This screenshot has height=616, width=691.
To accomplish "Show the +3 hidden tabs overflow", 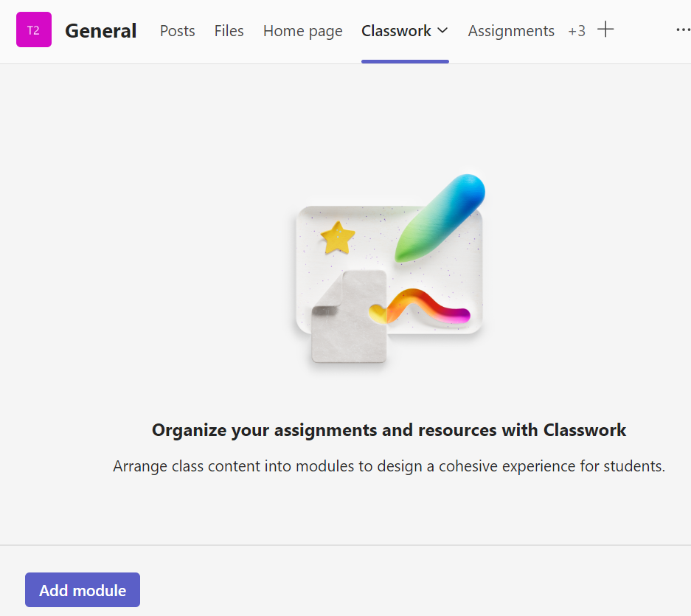I will point(577,31).
